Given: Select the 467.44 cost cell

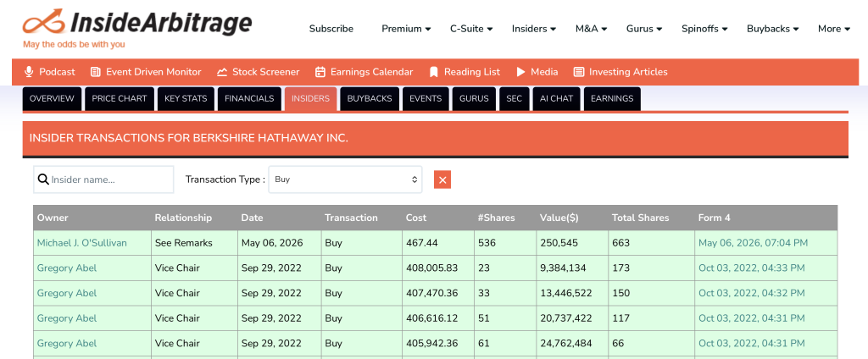Looking at the screenshot, I should point(438,243).
